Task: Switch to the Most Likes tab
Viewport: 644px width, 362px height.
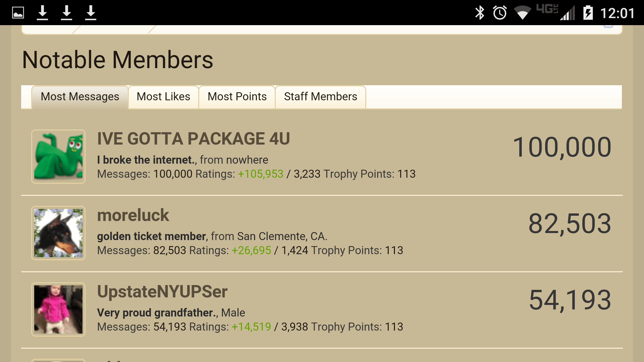Action: pyautogui.click(x=164, y=97)
